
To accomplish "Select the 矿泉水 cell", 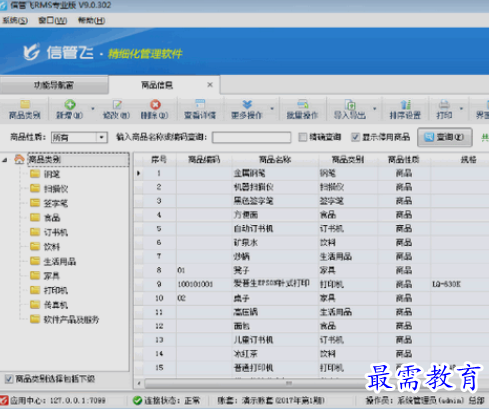I will pos(275,243).
